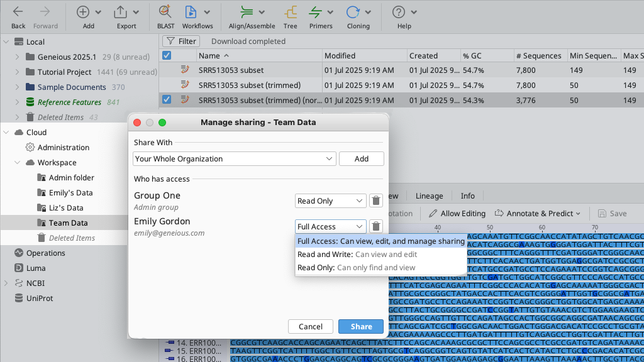Switch to the Lineage tab
The width and height of the screenshot is (644, 362).
pyautogui.click(x=429, y=196)
